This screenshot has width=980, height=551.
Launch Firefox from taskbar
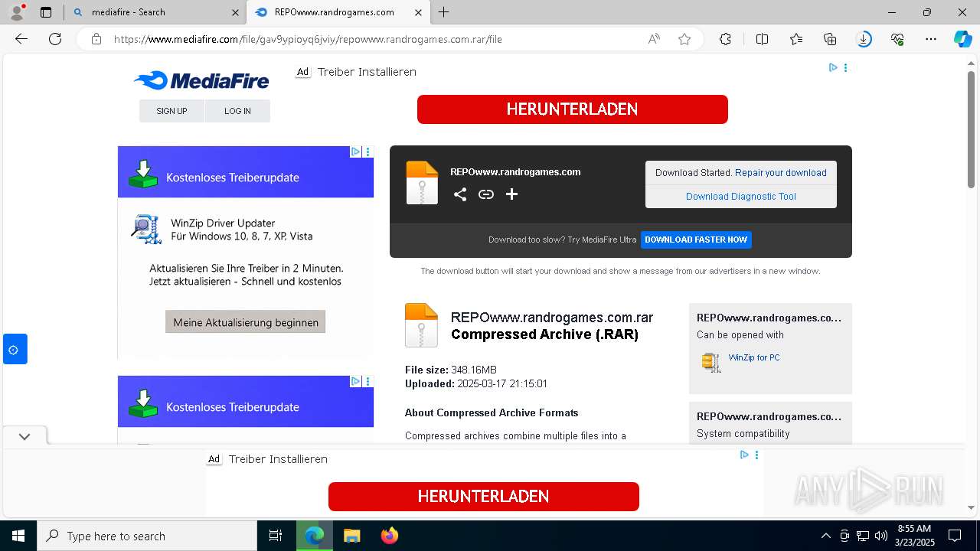coord(390,536)
